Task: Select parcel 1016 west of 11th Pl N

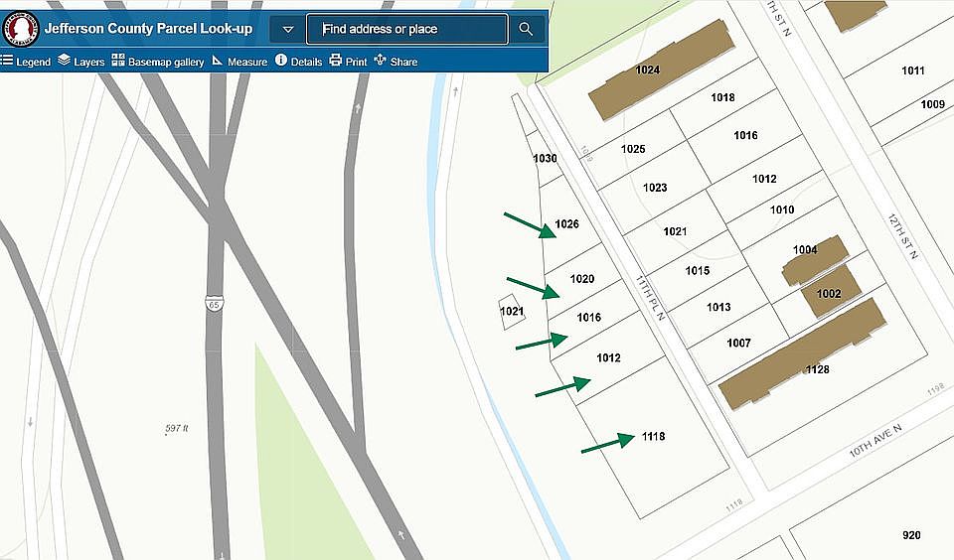Action: coord(588,318)
